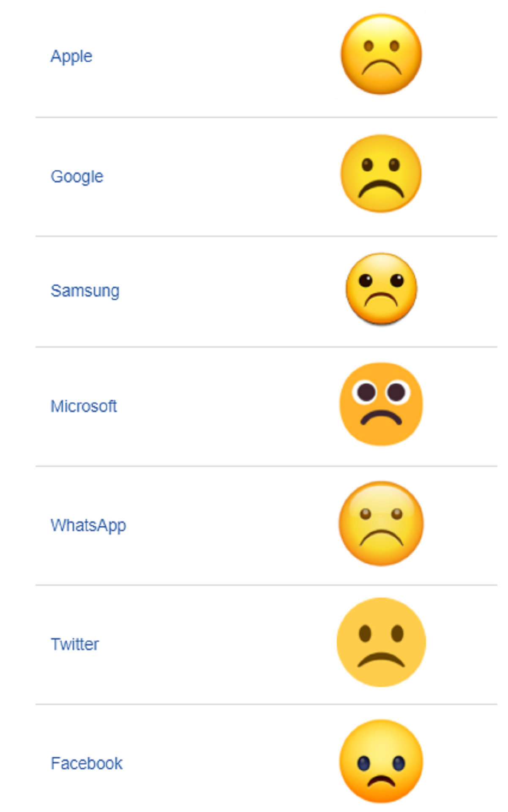
Task: Click the Samsung emoji's left eye
Action: [x=366, y=280]
